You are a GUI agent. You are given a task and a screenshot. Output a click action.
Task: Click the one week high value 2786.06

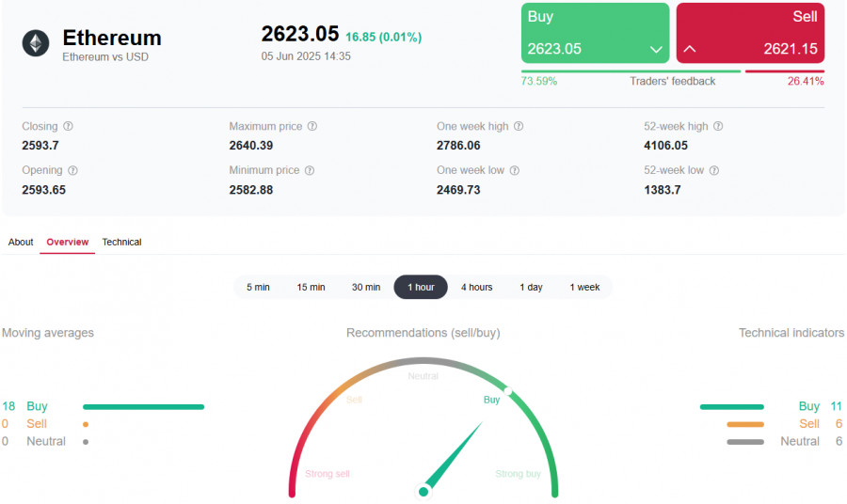[458, 146]
